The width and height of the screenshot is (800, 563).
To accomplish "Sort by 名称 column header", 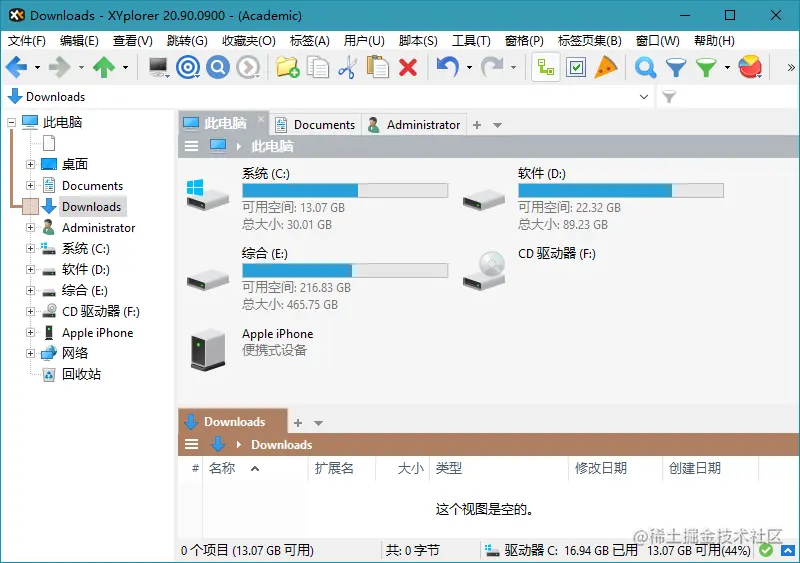I will [x=255, y=468].
